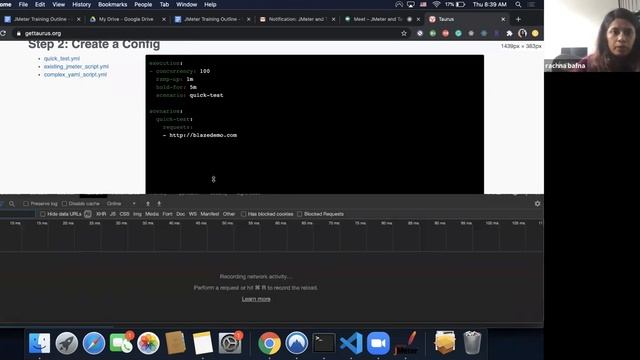Screen dimensions: 640x360
Task: Open the History menu
Action: coord(81,4)
